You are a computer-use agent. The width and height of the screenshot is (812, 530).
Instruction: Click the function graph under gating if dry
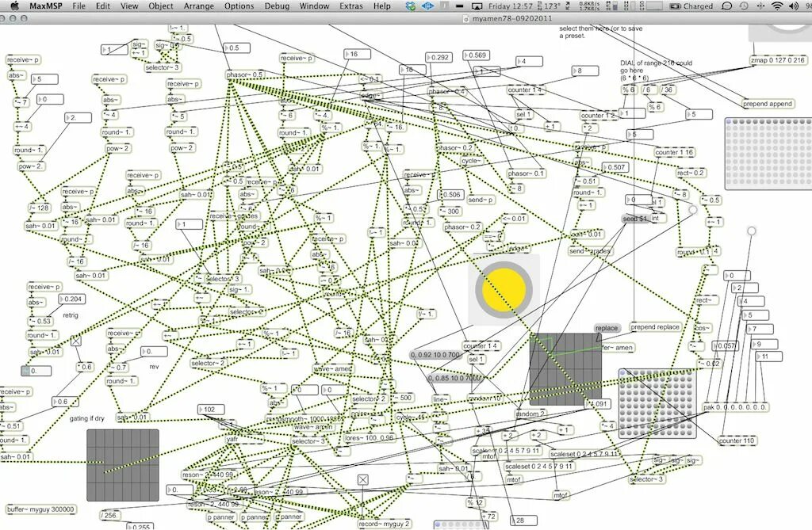coord(123,465)
